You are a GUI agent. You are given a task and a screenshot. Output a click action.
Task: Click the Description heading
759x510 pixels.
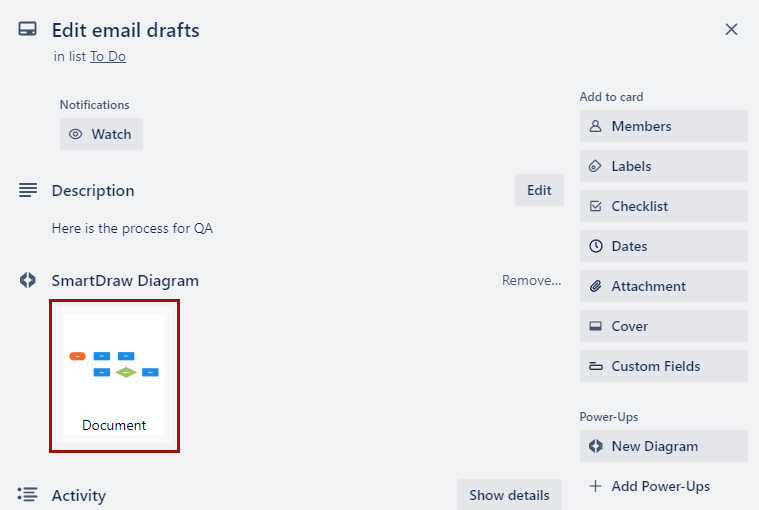[93, 191]
